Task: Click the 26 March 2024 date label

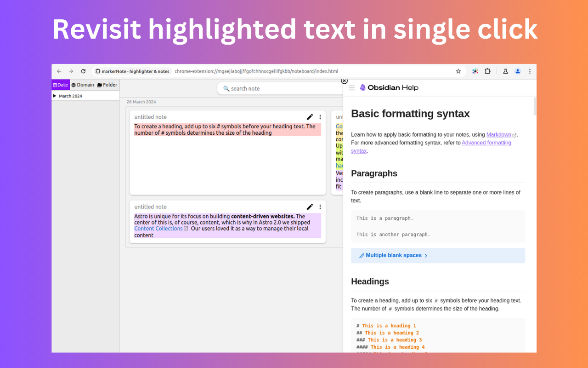Action: click(x=141, y=102)
